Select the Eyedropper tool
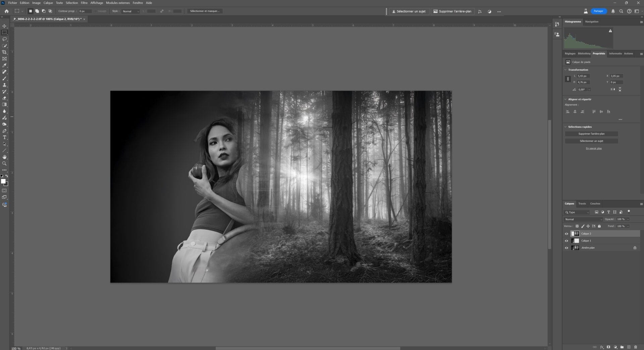Image resolution: width=644 pixels, height=350 pixels. (x=4, y=65)
